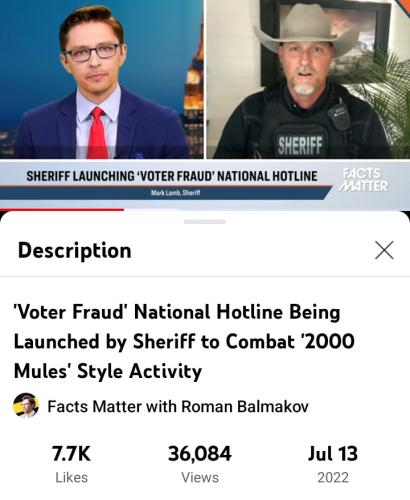Tap the video title about Voter Fraud hotline
Viewport: 410px width, 500px height.
pos(184,342)
